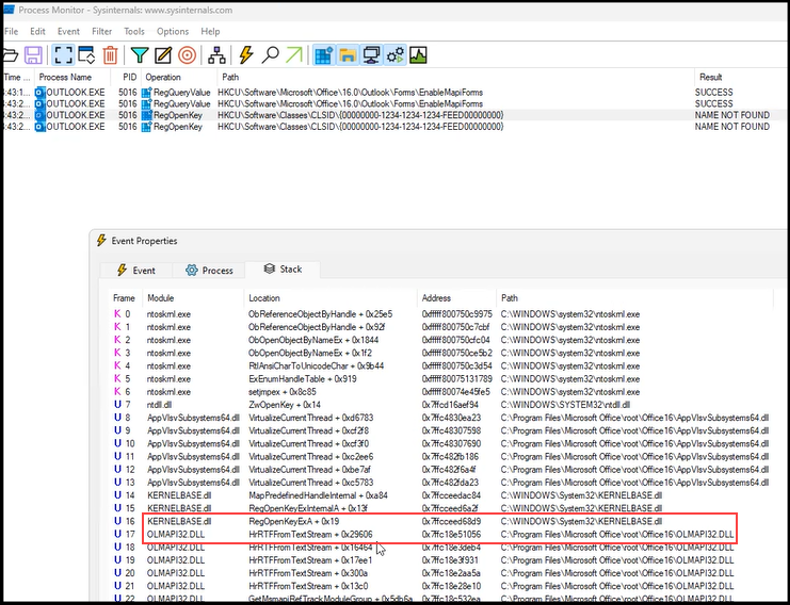This screenshot has height=605, width=790.
Task: Toggle Show Network Activity
Action: pos(371,54)
